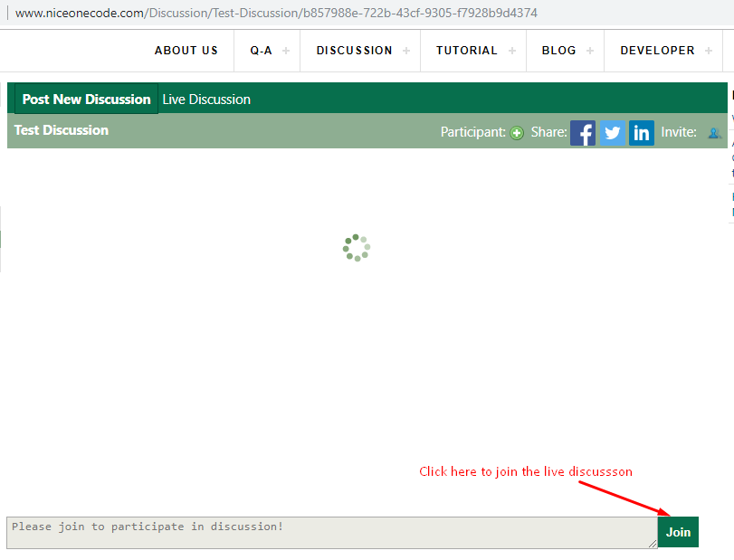Expand the Developer menu plus sign
The height and width of the screenshot is (560, 734).
(x=709, y=51)
